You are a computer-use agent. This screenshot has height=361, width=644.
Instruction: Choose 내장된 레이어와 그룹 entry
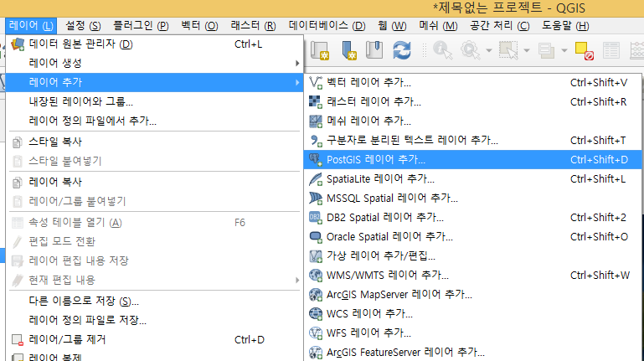pyautogui.click(x=155, y=101)
